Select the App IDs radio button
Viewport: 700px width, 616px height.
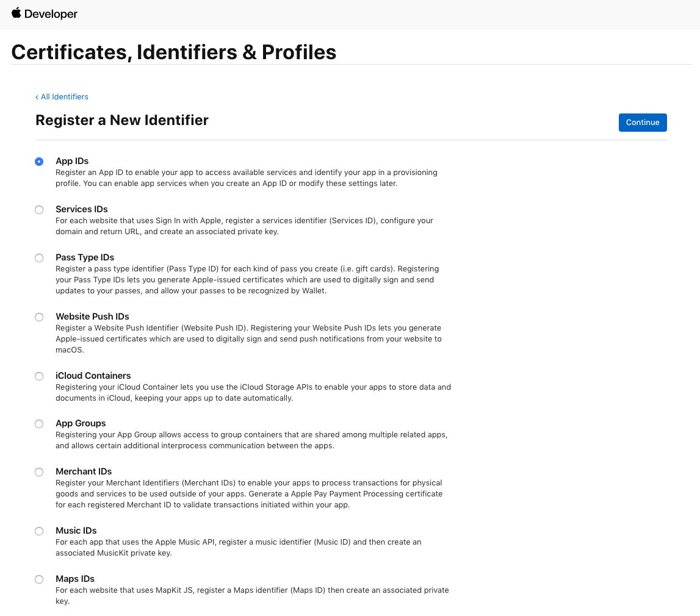click(x=39, y=162)
